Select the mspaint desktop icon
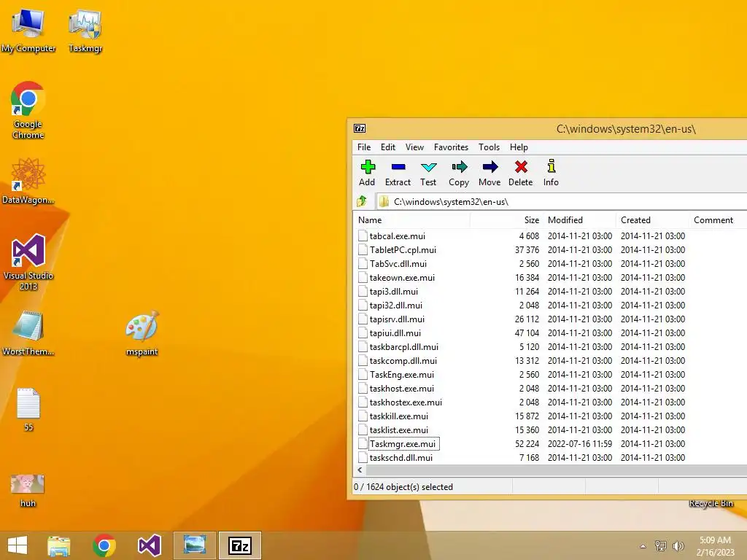Image resolution: width=747 pixels, height=560 pixels. click(x=142, y=333)
